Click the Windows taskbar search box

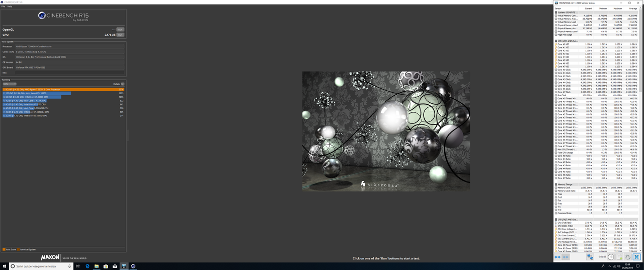coord(41,266)
